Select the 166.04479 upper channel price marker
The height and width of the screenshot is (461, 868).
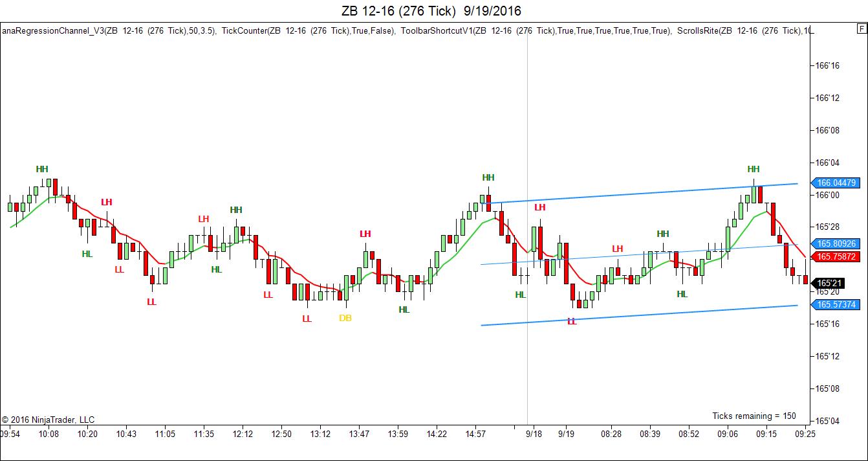tap(836, 183)
